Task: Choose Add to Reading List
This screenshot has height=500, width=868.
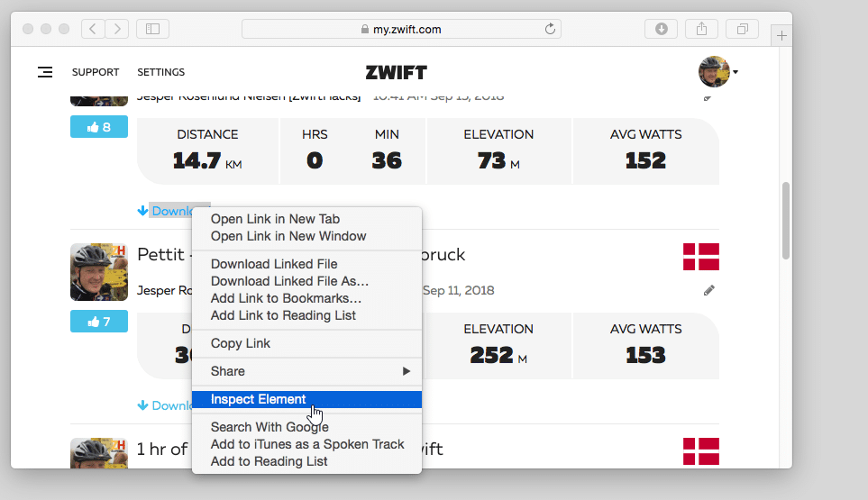Action: click(x=306, y=461)
